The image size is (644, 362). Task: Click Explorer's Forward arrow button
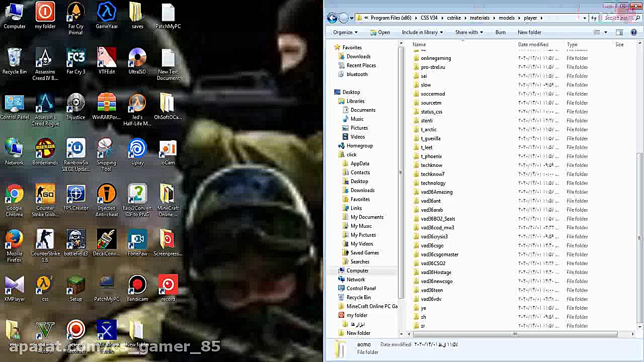(x=344, y=18)
